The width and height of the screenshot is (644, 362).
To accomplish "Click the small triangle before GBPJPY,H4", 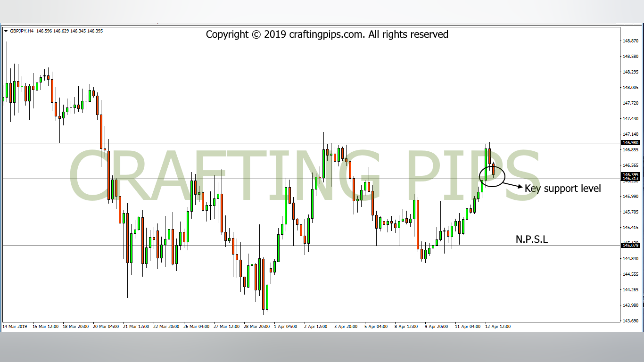I will click(6, 31).
